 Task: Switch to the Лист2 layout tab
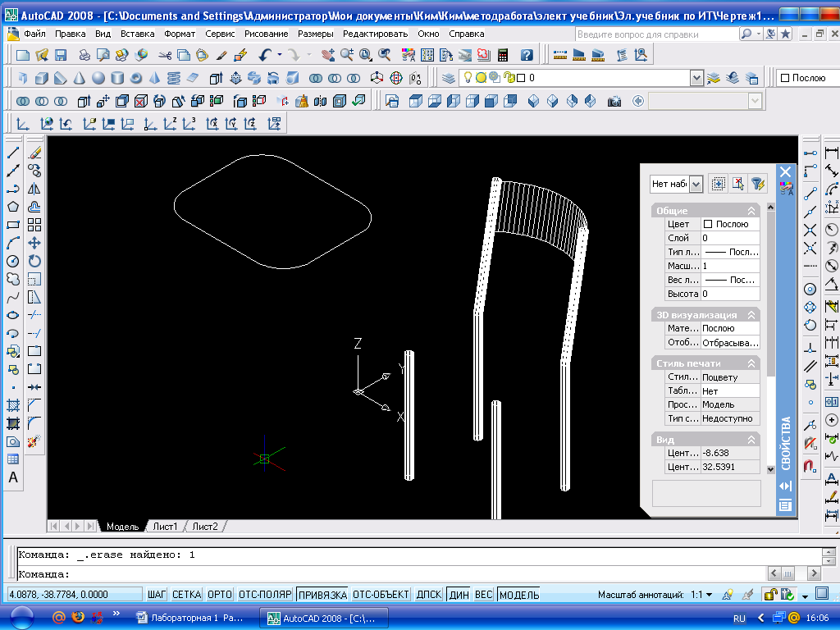(205, 527)
